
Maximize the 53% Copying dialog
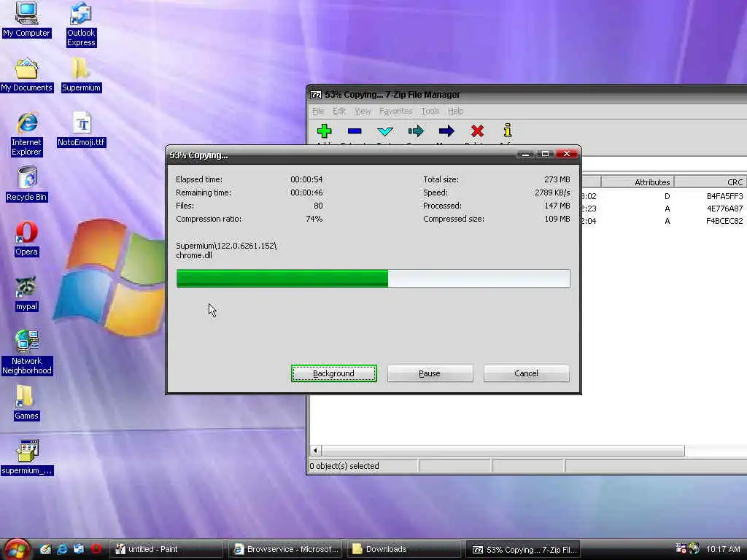point(545,154)
